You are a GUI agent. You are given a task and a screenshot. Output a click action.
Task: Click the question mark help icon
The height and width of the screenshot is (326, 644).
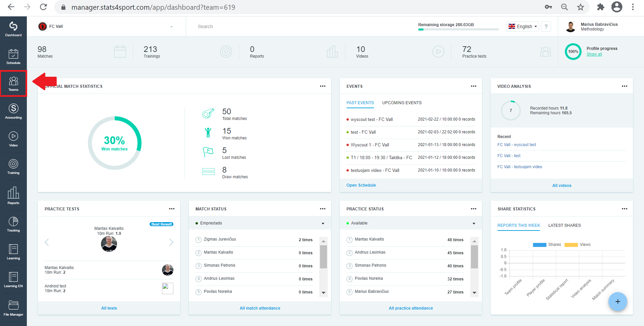(546, 26)
